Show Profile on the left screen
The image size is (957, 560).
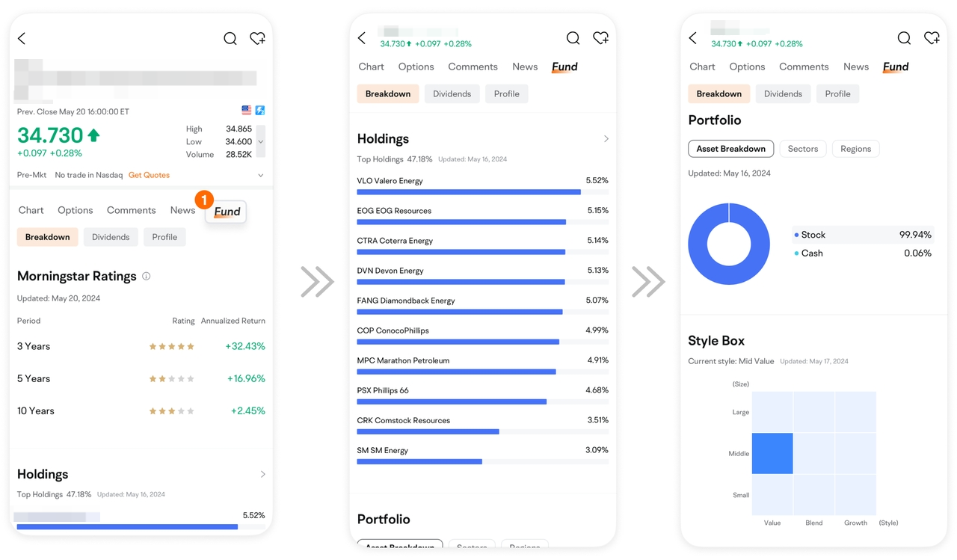coord(164,237)
